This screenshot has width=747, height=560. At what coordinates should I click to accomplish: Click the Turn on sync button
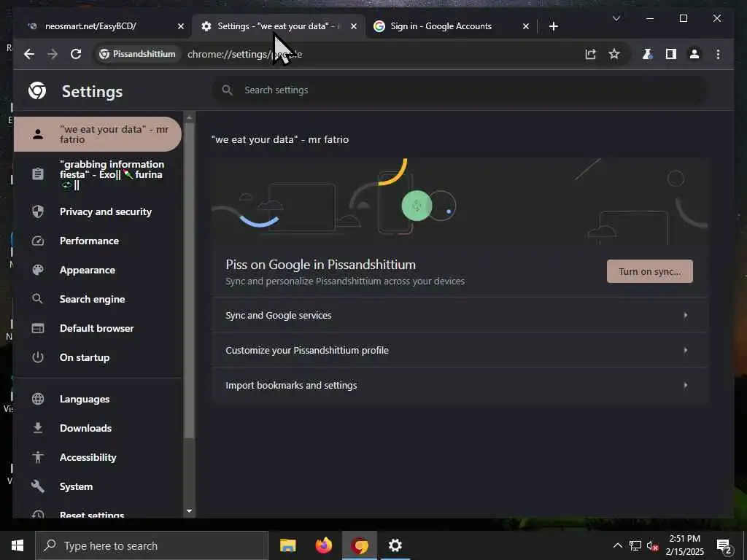coord(650,271)
